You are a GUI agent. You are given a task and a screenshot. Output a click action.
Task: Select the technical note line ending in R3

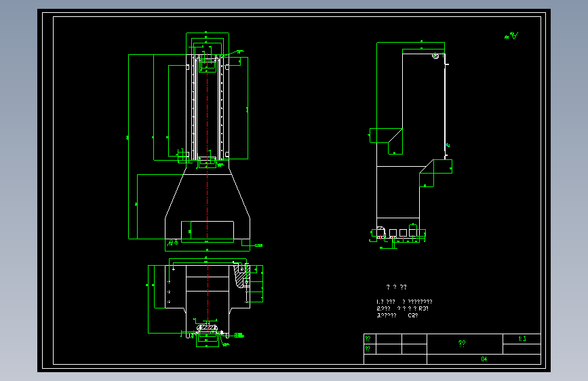coord(402,308)
